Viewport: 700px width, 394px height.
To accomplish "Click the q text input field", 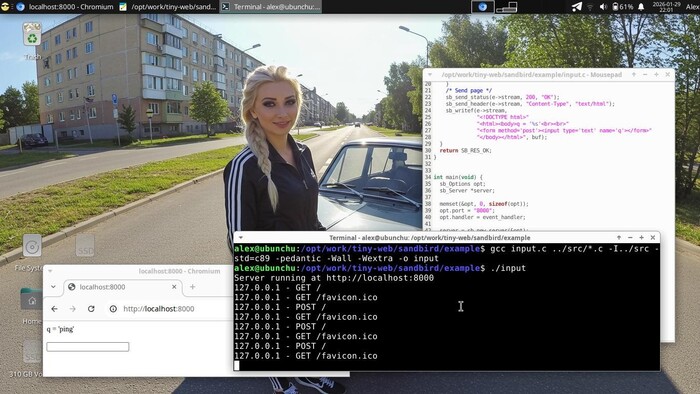I will point(88,347).
